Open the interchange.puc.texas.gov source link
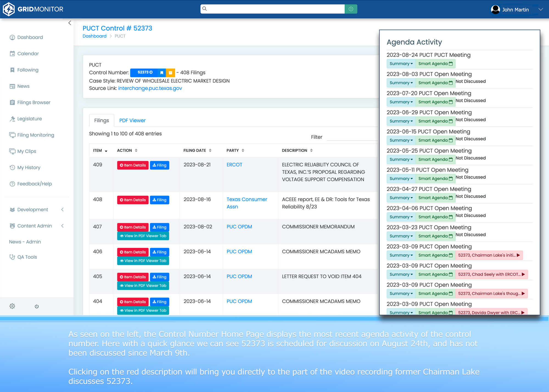Viewport: 549px width, 392px height. 150,88
